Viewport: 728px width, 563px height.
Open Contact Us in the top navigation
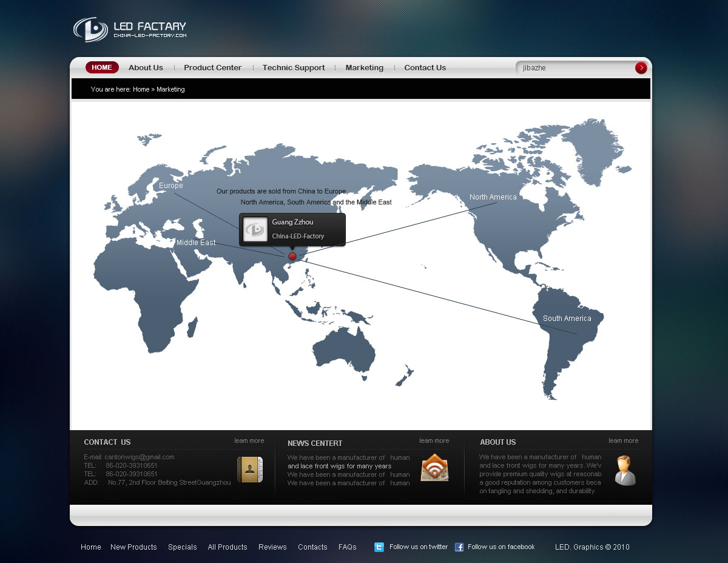425,68
